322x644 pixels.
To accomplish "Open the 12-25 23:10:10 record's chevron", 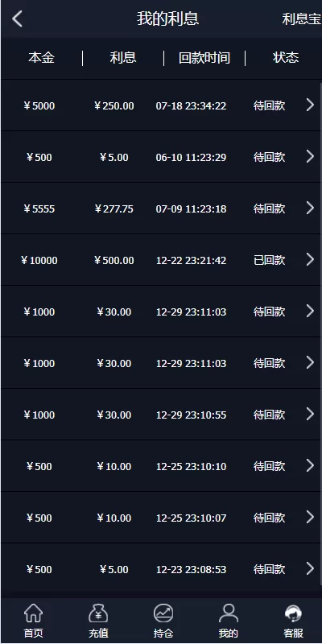I will coord(310,466).
